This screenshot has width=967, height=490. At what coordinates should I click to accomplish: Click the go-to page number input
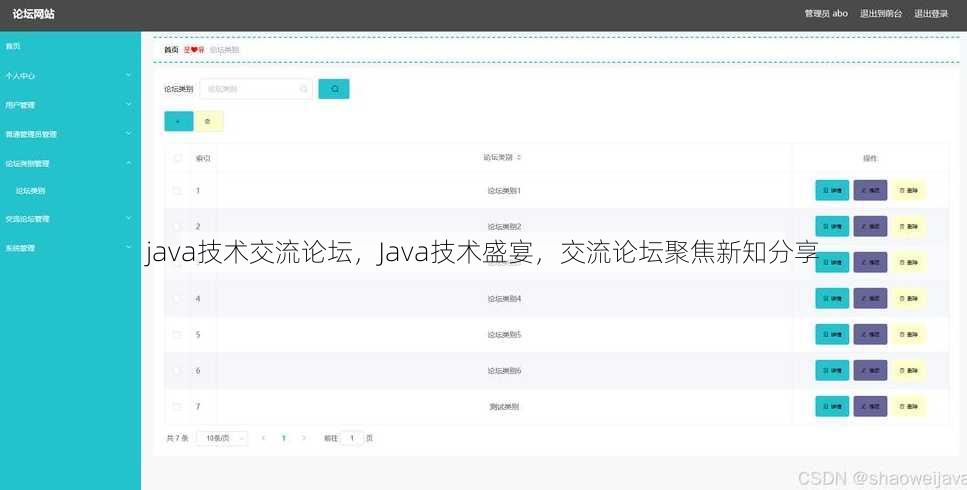pos(352,438)
